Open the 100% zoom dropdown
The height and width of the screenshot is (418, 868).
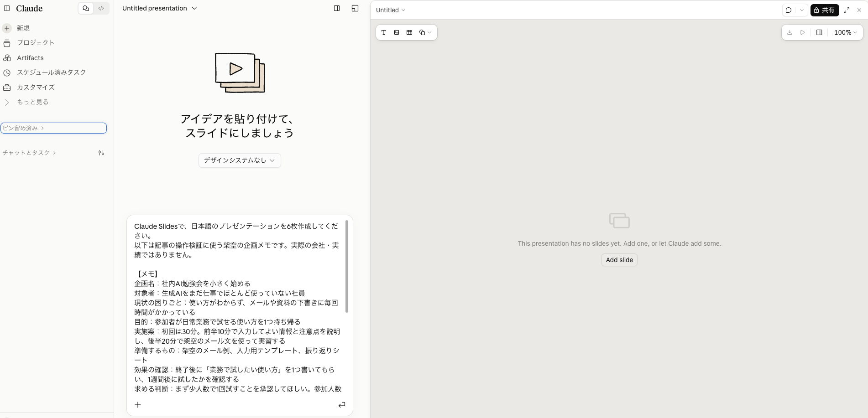846,32
